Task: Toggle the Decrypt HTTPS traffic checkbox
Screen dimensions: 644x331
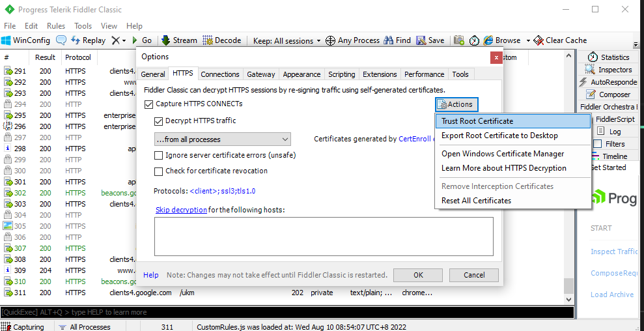Action: [x=158, y=121]
